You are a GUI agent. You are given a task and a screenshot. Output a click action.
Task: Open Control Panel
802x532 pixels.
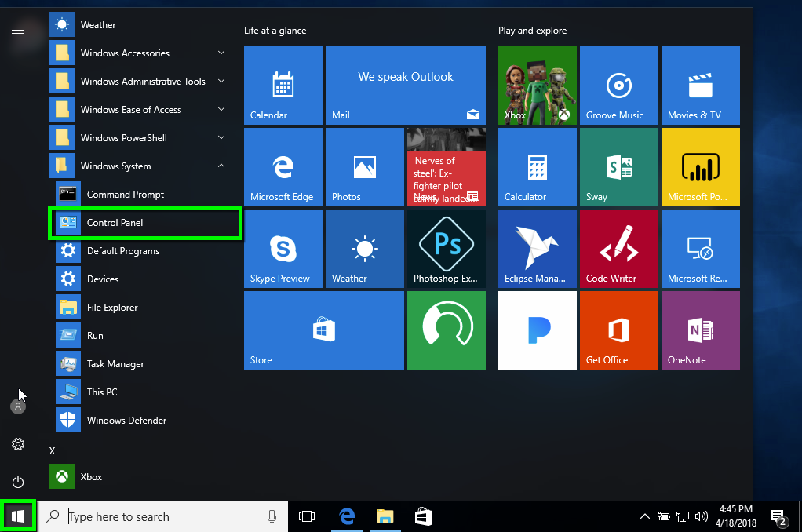(144, 223)
